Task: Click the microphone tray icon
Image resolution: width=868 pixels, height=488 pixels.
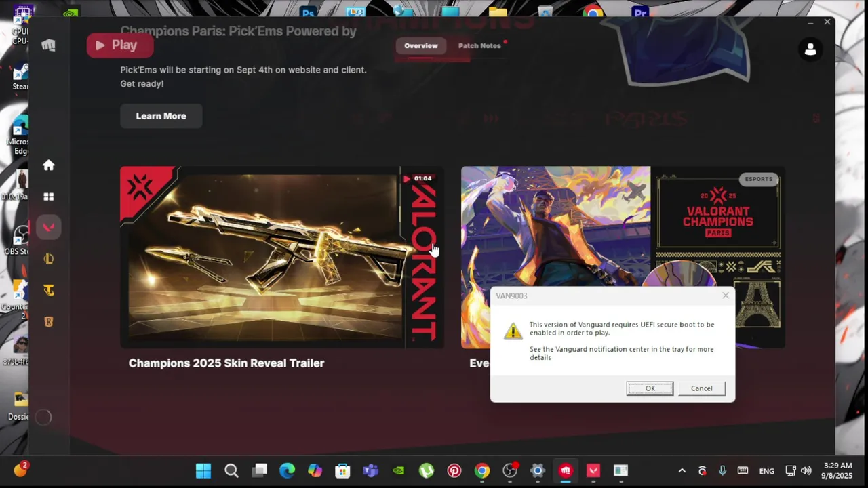Action: (722, 471)
